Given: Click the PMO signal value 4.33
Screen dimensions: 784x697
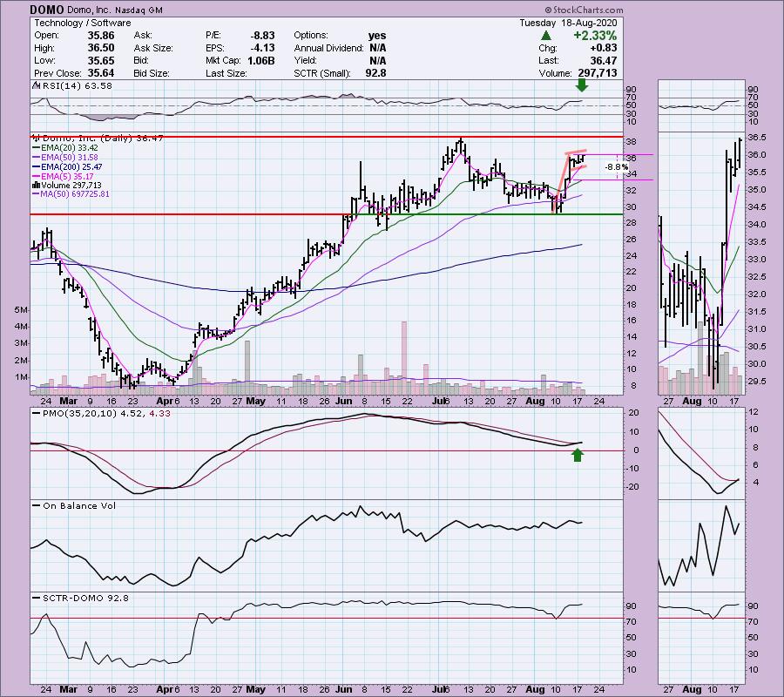Looking at the screenshot, I should tap(160, 414).
